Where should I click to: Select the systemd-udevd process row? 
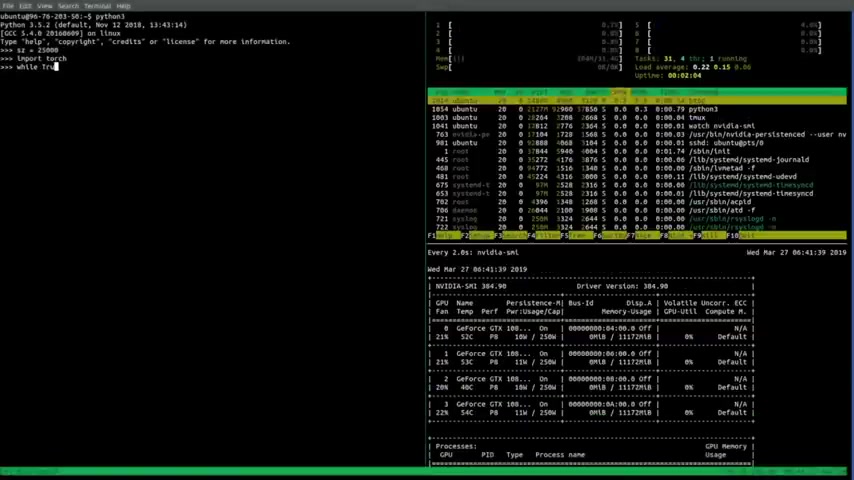coord(637,177)
